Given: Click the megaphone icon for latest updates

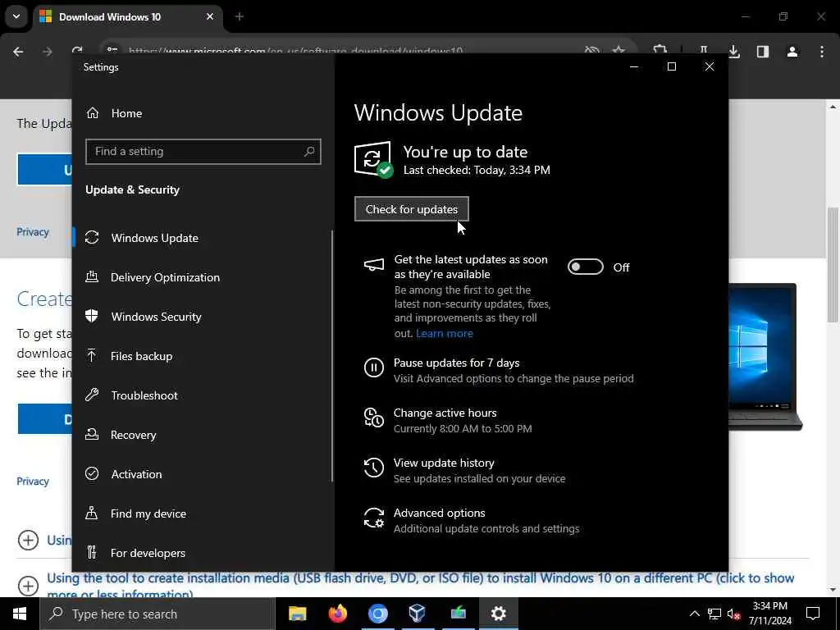Looking at the screenshot, I should pyautogui.click(x=374, y=265).
